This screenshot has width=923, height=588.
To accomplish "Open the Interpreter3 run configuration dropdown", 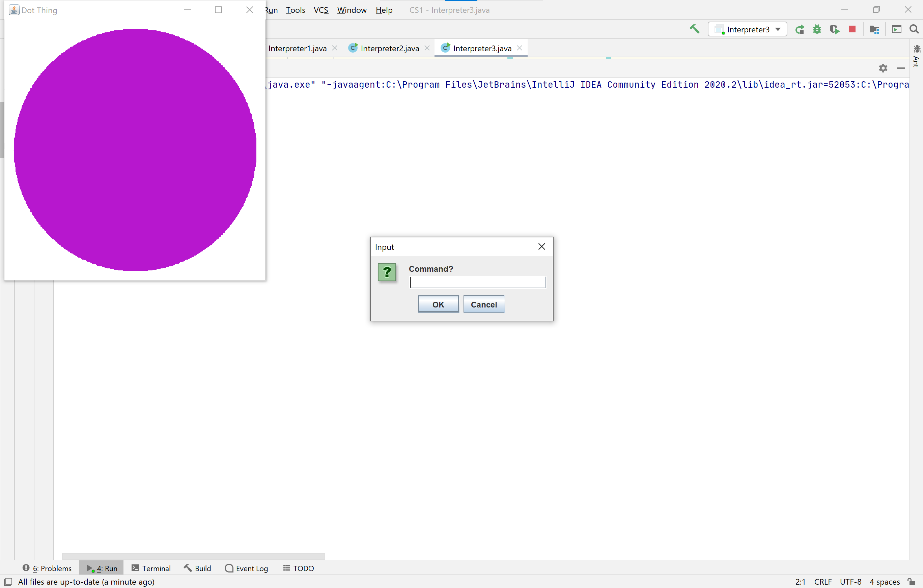I will [747, 29].
